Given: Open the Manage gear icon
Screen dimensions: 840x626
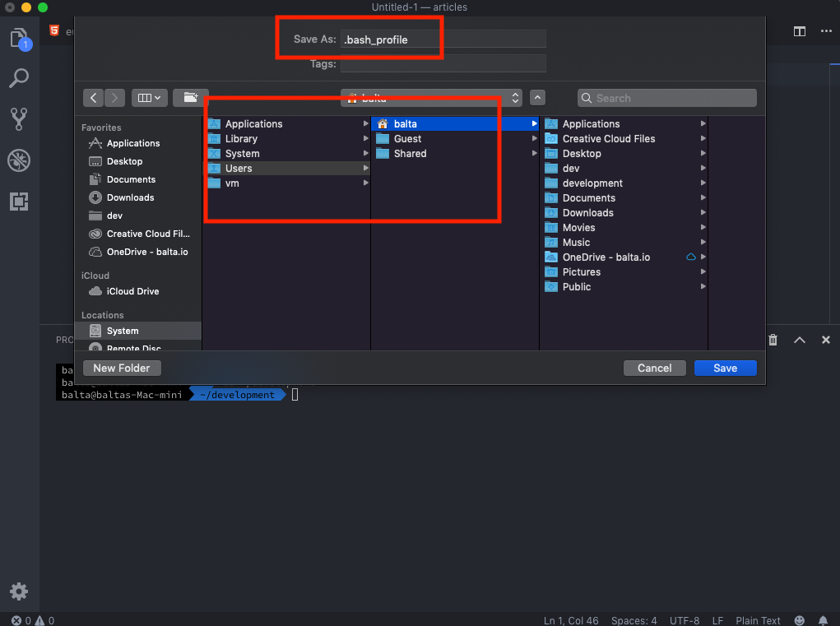Looking at the screenshot, I should coord(19,591).
